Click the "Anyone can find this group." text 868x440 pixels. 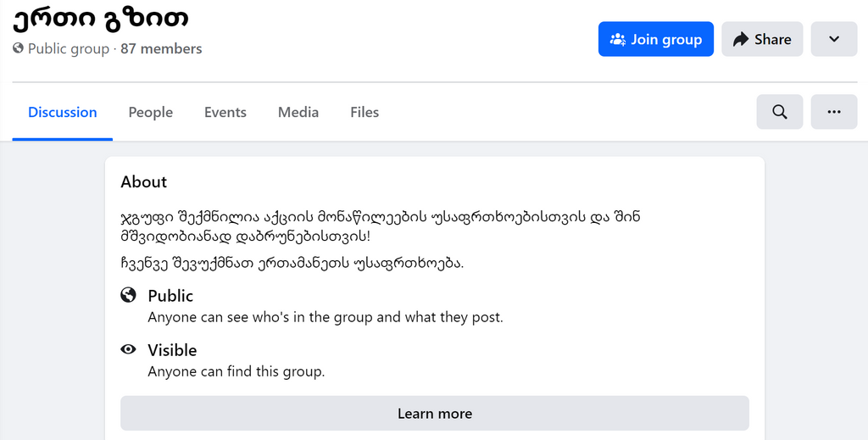236,371
